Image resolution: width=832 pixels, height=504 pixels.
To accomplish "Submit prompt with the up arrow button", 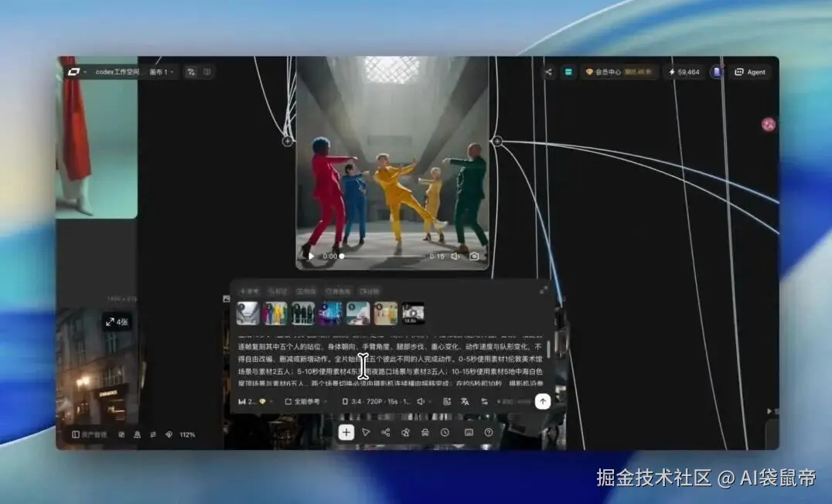I will coord(542,402).
